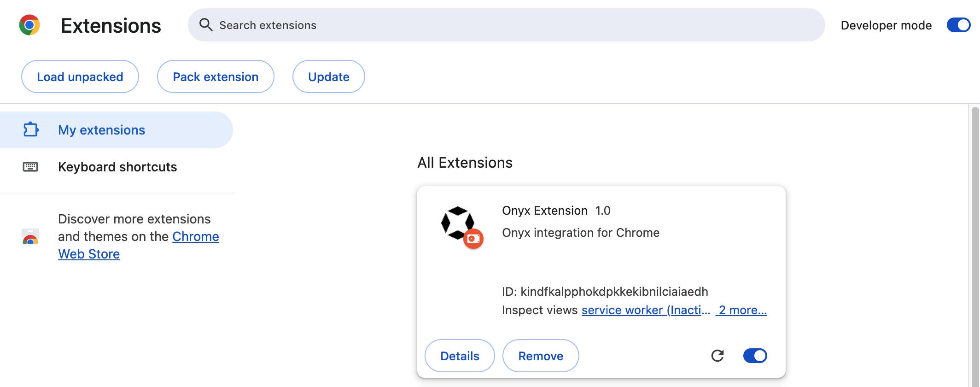980x387 pixels.
Task: Click the Chrome Web Store icon
Action: [x=30, y=236]
